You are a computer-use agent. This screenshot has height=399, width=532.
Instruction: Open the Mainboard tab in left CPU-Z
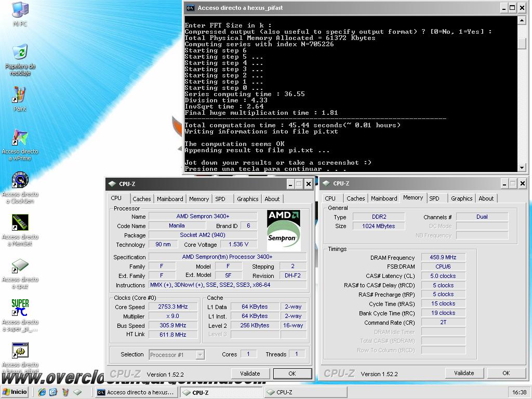point(170,199)
